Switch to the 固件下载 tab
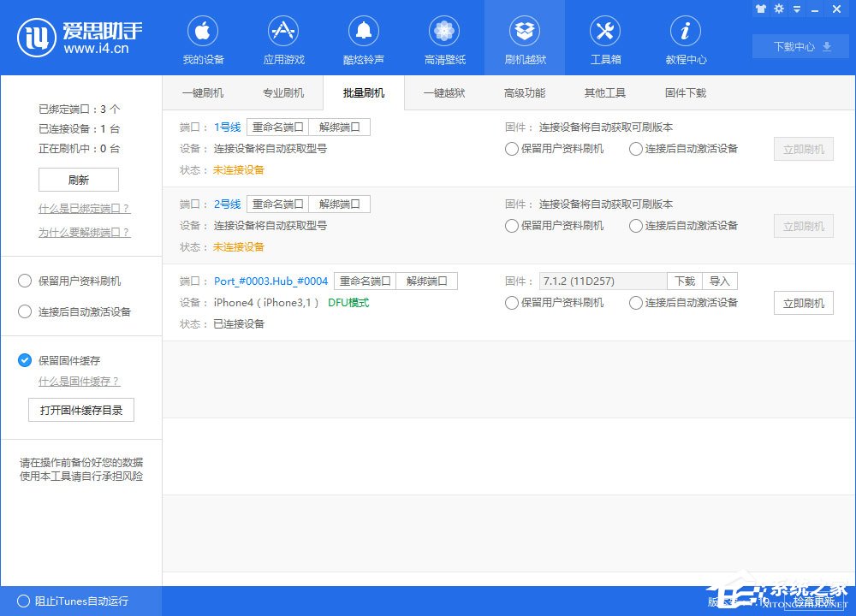The width and height of the screenshot is (856, 616). [683, 92]
